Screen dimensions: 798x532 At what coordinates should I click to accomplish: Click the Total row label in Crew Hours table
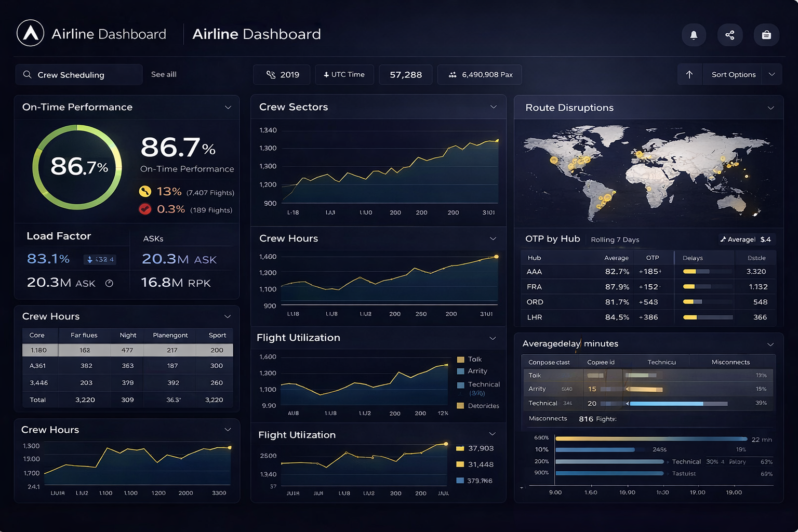click(38, 400)
